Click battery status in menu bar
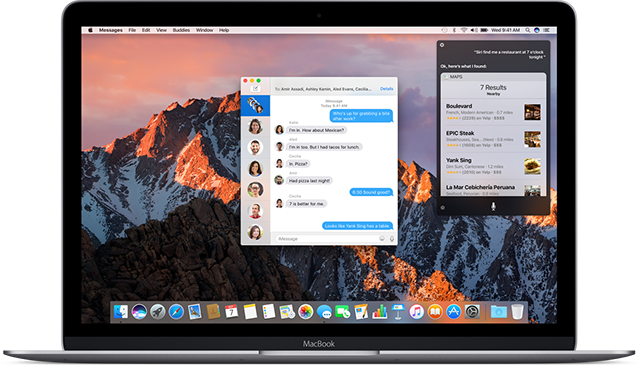Image resolution: width=640 pixels, height=366 pixels. pyautogui.click(x=484, y=30)
